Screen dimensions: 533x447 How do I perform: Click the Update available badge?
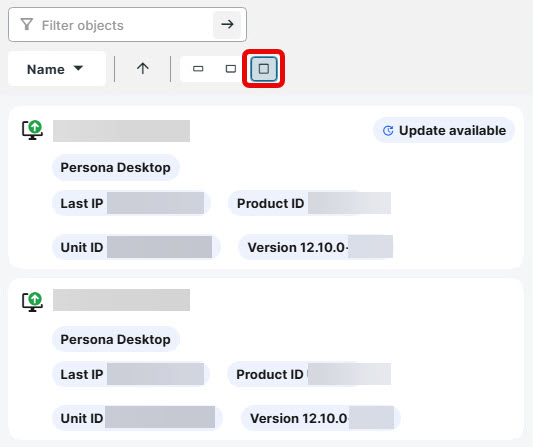(x=444, y=131)
